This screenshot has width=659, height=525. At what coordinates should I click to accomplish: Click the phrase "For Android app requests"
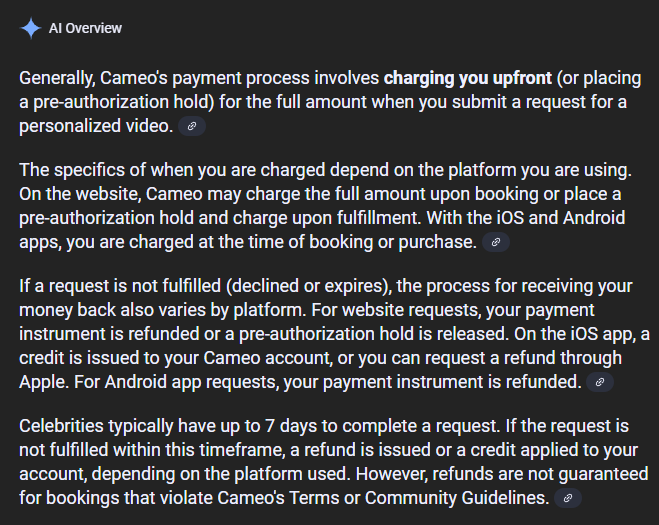tap(176, 382)
